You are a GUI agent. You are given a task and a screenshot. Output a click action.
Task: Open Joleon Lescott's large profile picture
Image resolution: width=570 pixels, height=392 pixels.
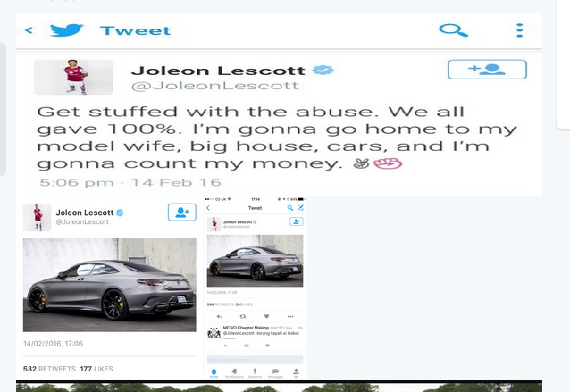pyautogui.click(x=73, y=77)
